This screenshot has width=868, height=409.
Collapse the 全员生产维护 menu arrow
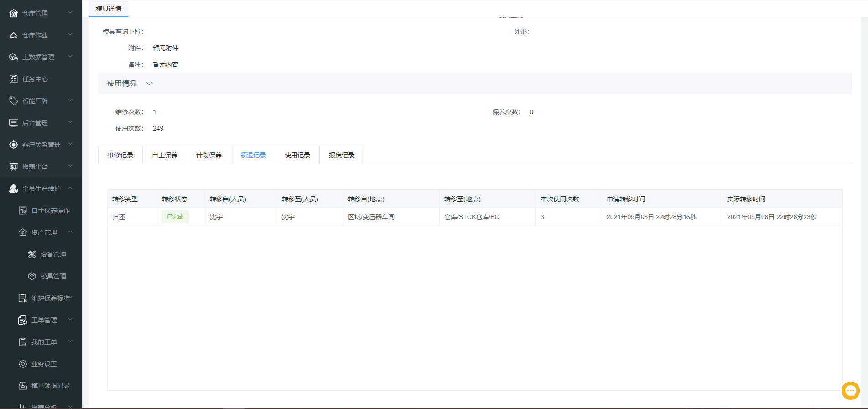coord(70,188)
